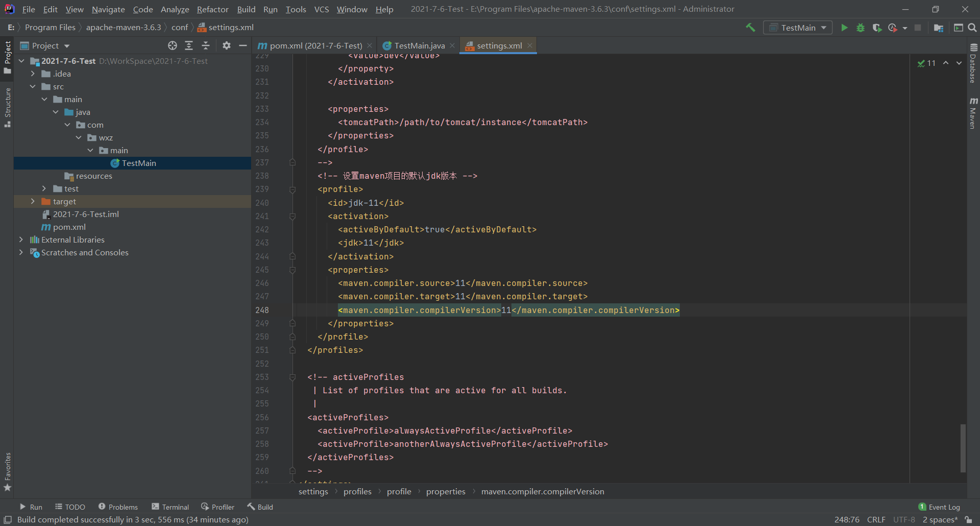Toggle code fold at activeProfiles comment line 253
This screenshot has height=526, width=980.
pyautogui.click(x=292, y=377)
